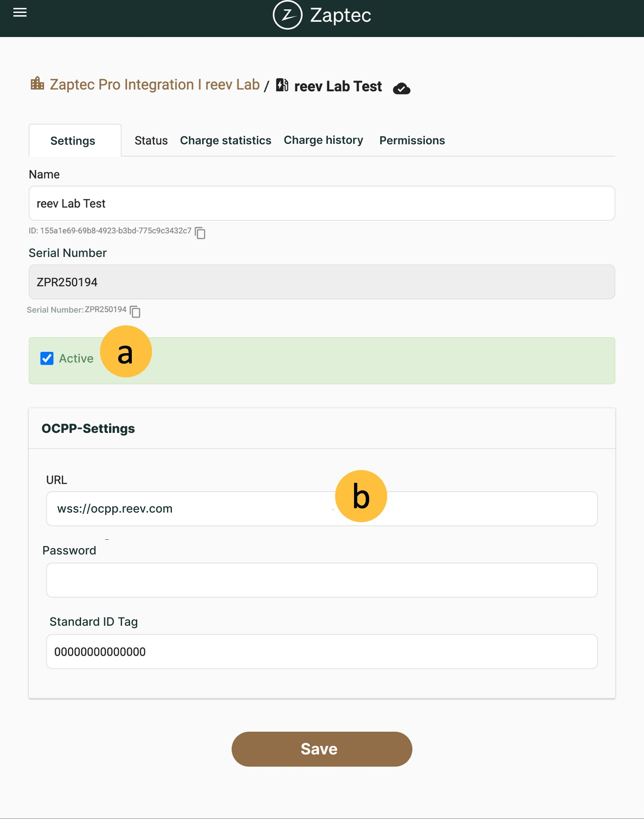Go to the Permissions tab
Image resolution: width=644 pixels, height=819 pixels.
pyautogui.click(x=412, y=140)
